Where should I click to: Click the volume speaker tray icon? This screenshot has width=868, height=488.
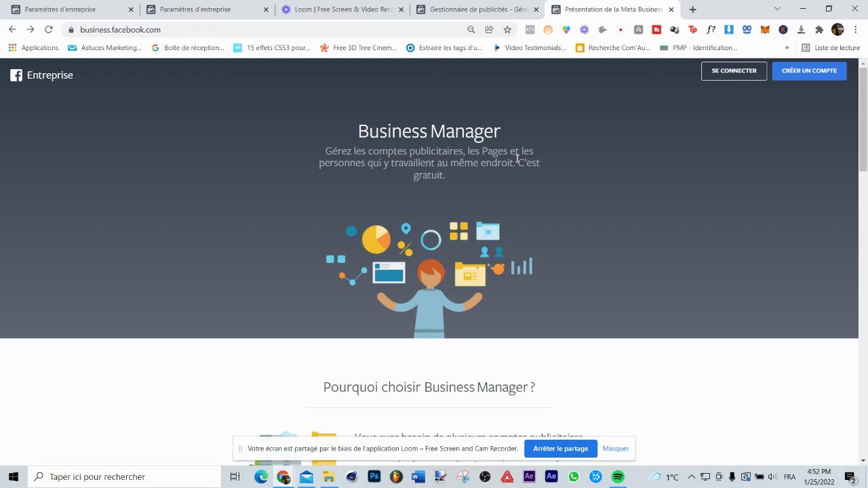tap(772, 476)
